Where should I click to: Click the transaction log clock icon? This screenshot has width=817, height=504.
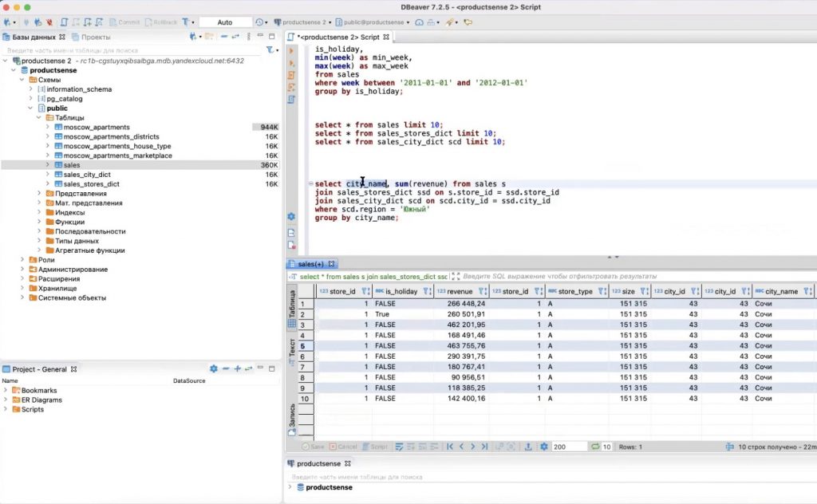[259, 22]
